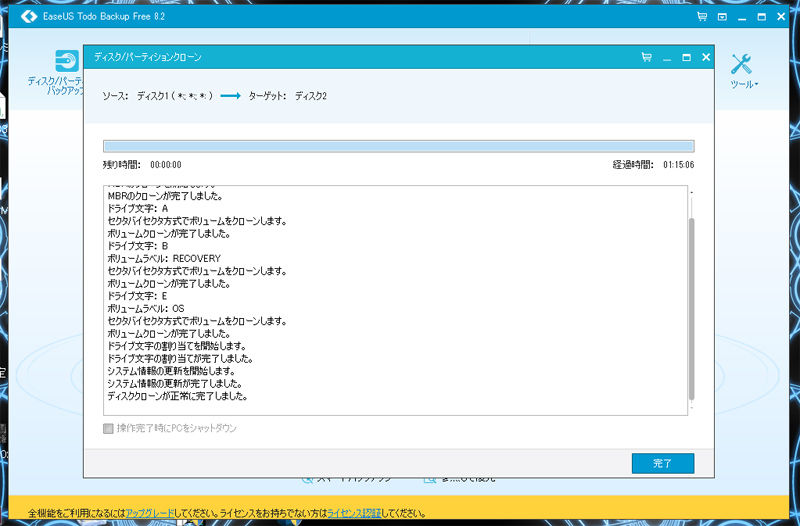Click the ライセンス認証 license activation link
This screenshot has width=800, height=526.
(x=354, y=513)
